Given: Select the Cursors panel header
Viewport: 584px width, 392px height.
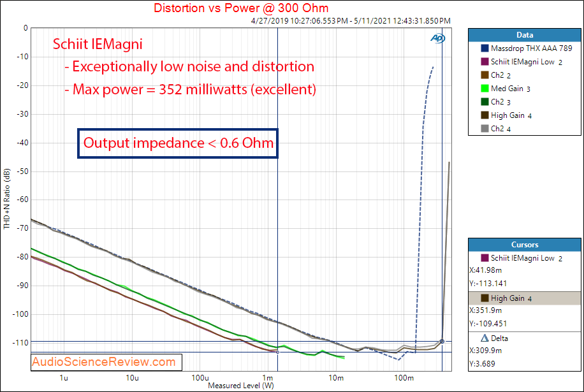Looking at the screenshot, I should [525, 245].
